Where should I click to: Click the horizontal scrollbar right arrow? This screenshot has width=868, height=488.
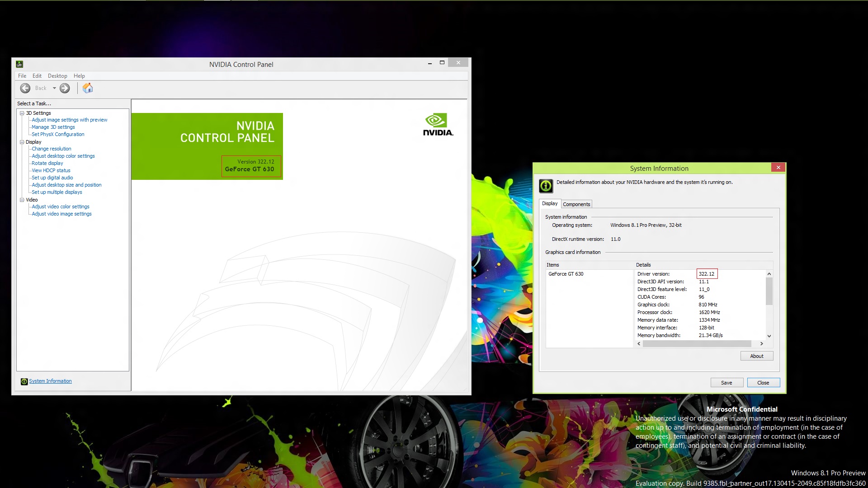tap(762, 344)
